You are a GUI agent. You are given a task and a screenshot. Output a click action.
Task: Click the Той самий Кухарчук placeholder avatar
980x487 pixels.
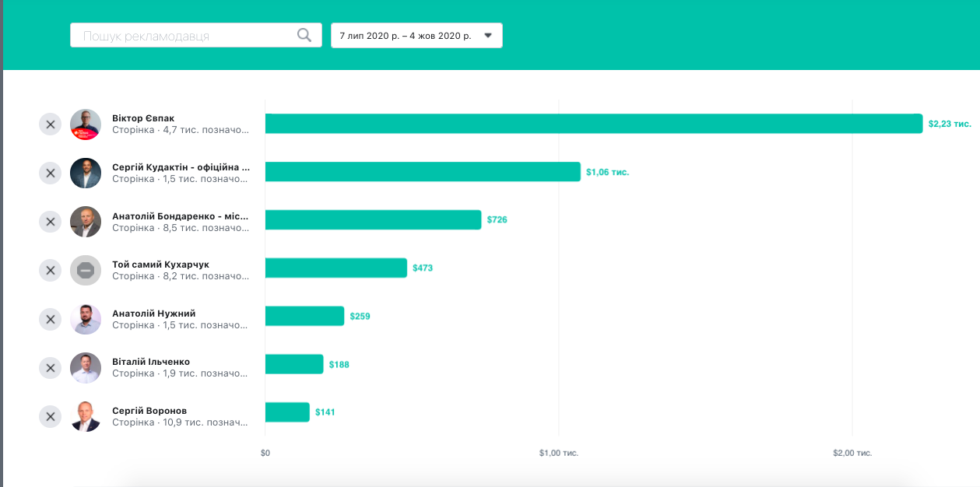pos(86,270)
